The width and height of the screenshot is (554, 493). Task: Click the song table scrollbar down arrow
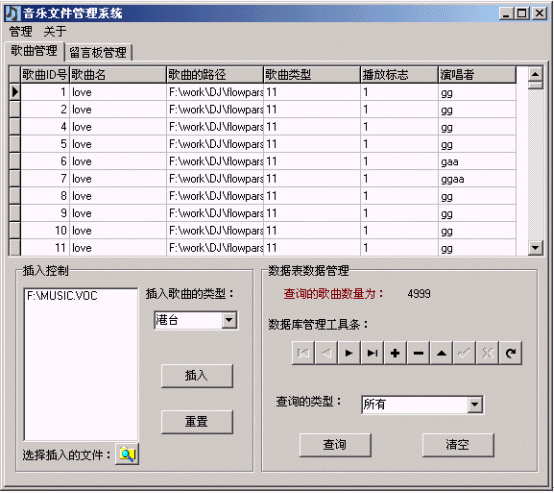click(535, 248)
